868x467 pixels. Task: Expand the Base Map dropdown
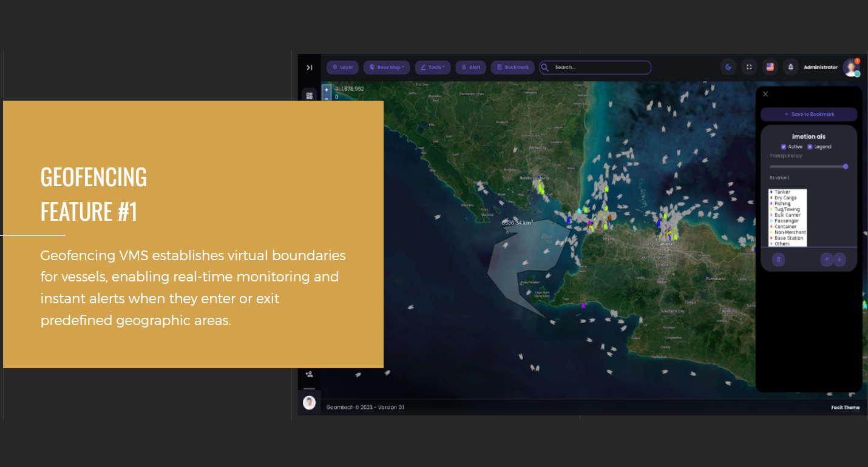pos(387,67)
